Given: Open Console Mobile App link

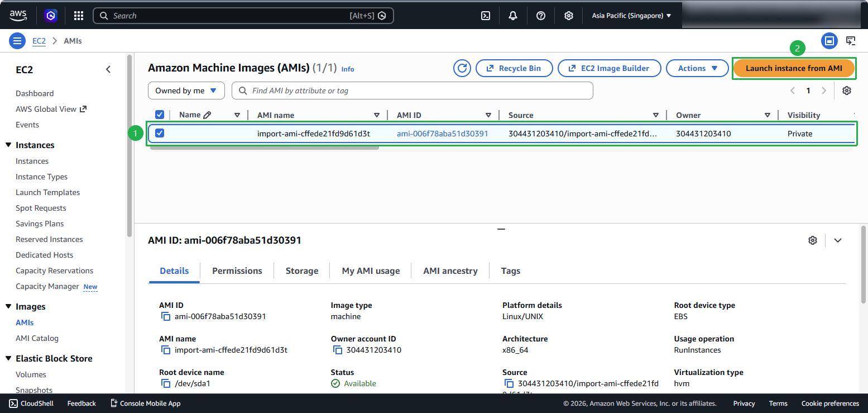Looking at the screenshot, I should (x=145, y=403).
